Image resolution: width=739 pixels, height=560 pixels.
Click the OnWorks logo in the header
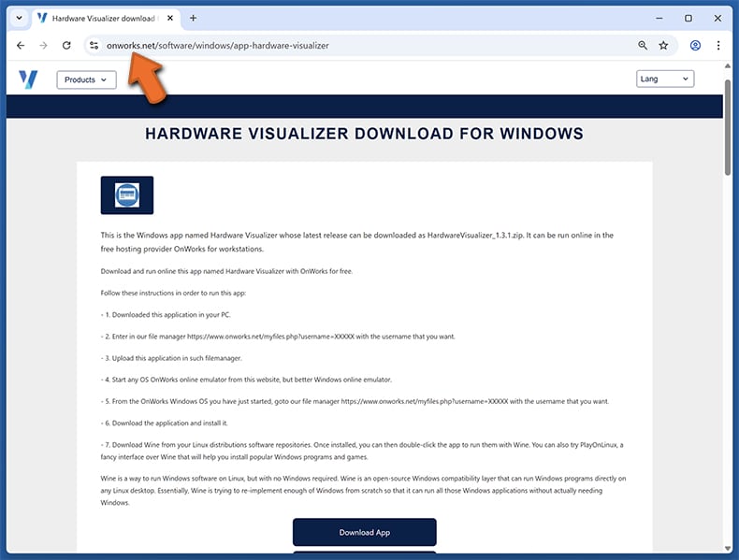click(28, 79)
